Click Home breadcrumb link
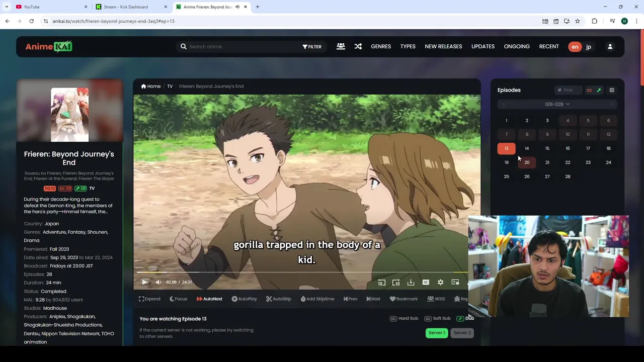Image resolution: width=644 pixels, height=362 pixels. (x=151, y=86)
